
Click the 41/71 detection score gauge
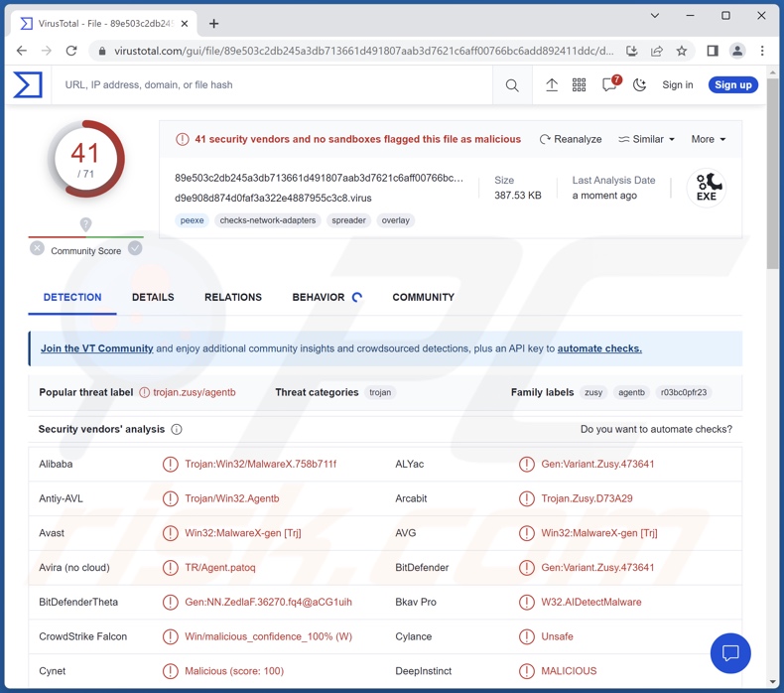click(86, 159)
